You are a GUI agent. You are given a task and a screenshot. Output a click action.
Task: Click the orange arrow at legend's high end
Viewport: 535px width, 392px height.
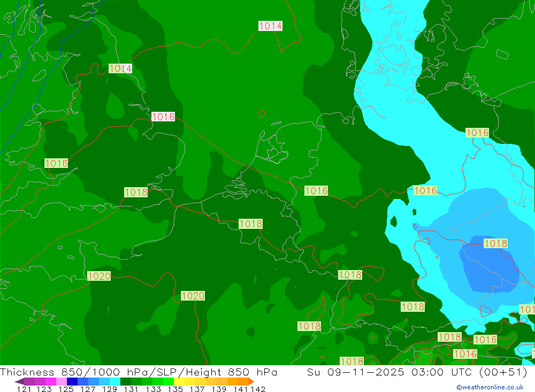(251, 381)
